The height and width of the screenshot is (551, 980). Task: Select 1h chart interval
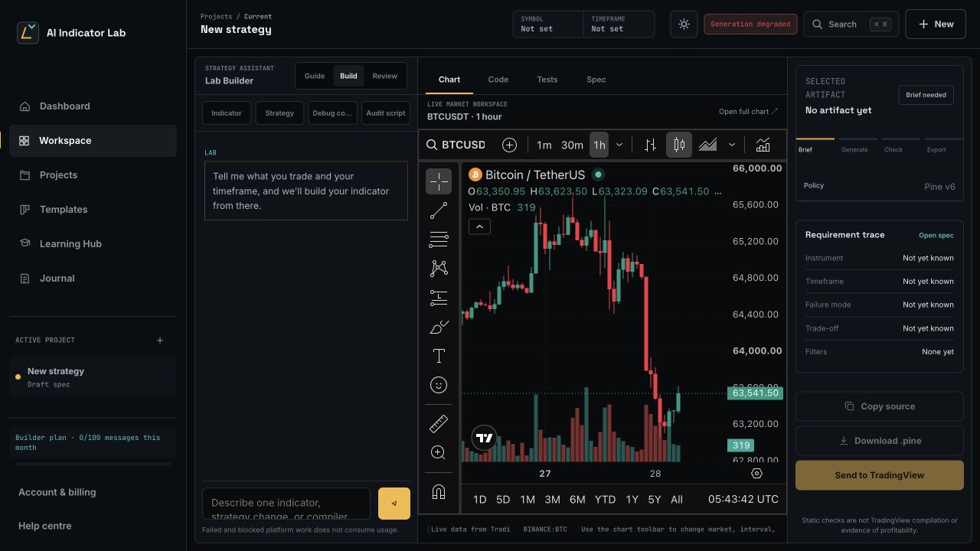[x=599, y=145]
